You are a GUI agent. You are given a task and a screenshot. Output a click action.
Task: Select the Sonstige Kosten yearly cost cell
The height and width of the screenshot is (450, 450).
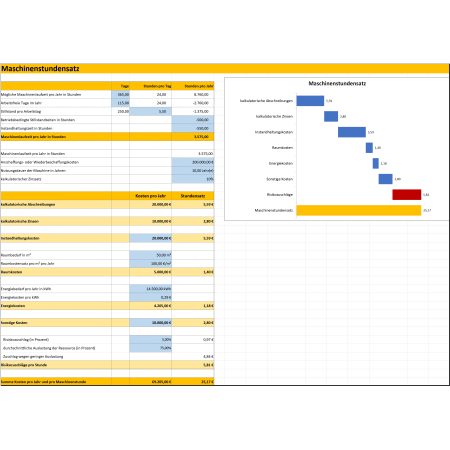pyautogui.click(x=151, y=323)
